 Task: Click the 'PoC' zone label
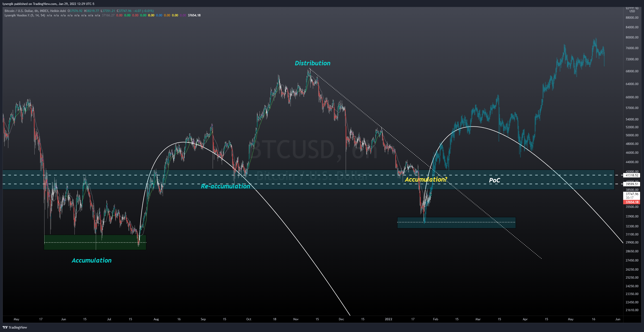tap(495, 180)
